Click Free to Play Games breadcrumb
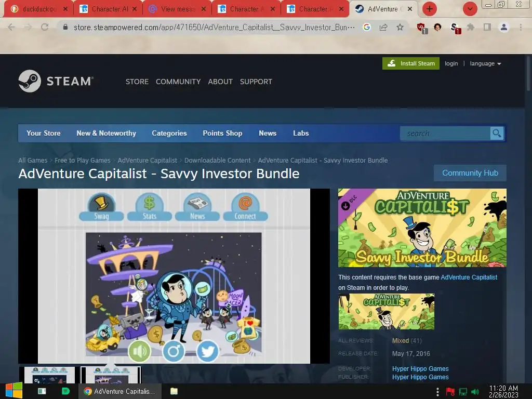This screenshot has height=399, width=532. coord(83,161)
